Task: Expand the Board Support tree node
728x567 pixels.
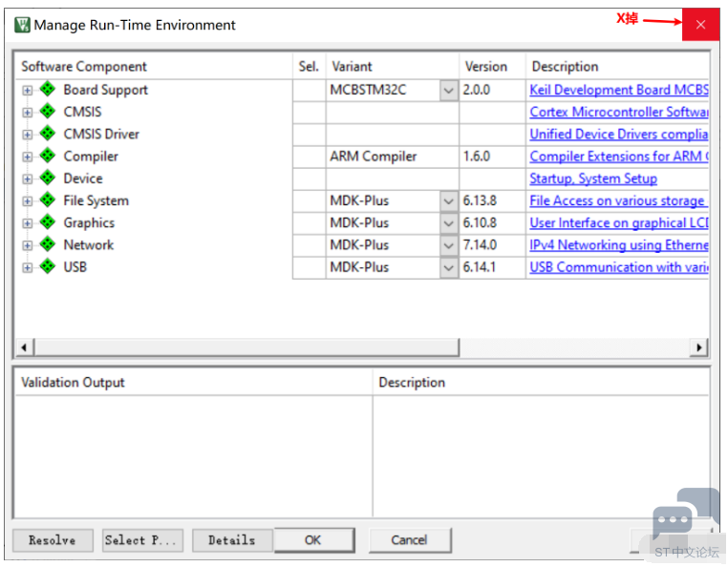Action: coord(28,90)
